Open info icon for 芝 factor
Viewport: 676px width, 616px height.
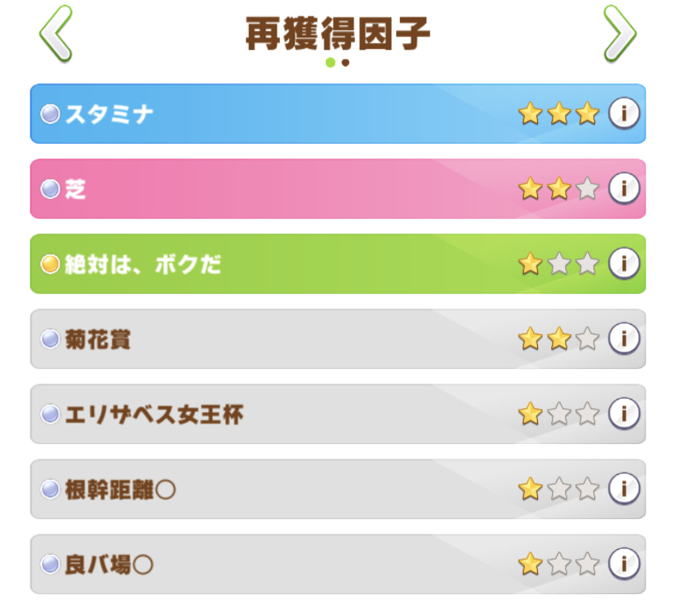click(x=624, y=188)
